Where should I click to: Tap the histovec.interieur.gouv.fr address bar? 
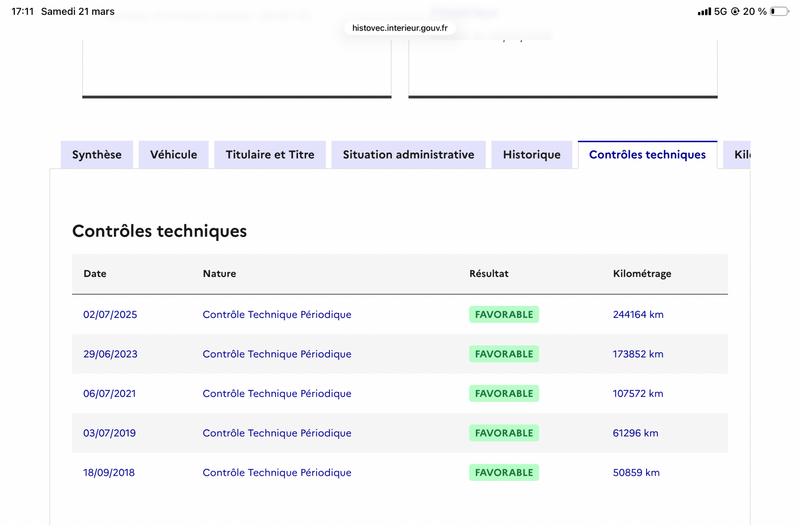(400, 28)
